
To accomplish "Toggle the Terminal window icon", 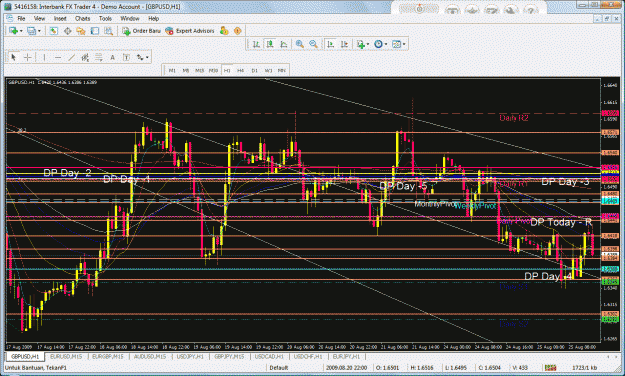I will [x=94, y=31].
